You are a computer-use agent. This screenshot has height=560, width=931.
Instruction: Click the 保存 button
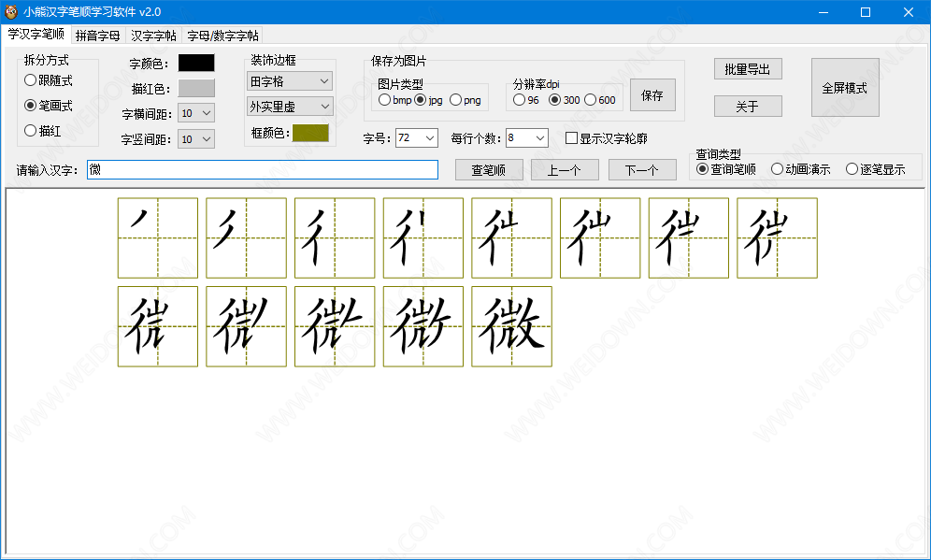[x=652, y=95]
